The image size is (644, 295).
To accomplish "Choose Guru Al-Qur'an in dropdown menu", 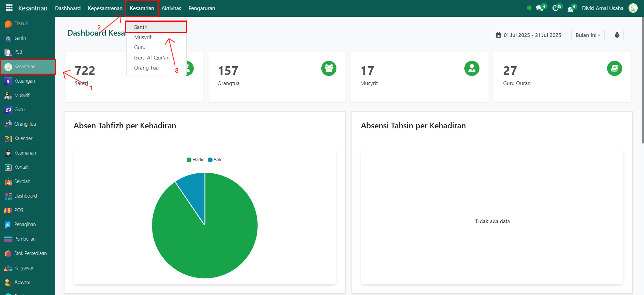I will point(152,58).
